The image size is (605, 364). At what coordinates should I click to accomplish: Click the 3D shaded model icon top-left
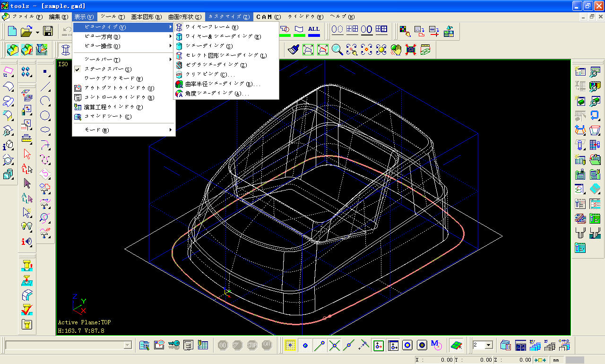tap(12, 49)
